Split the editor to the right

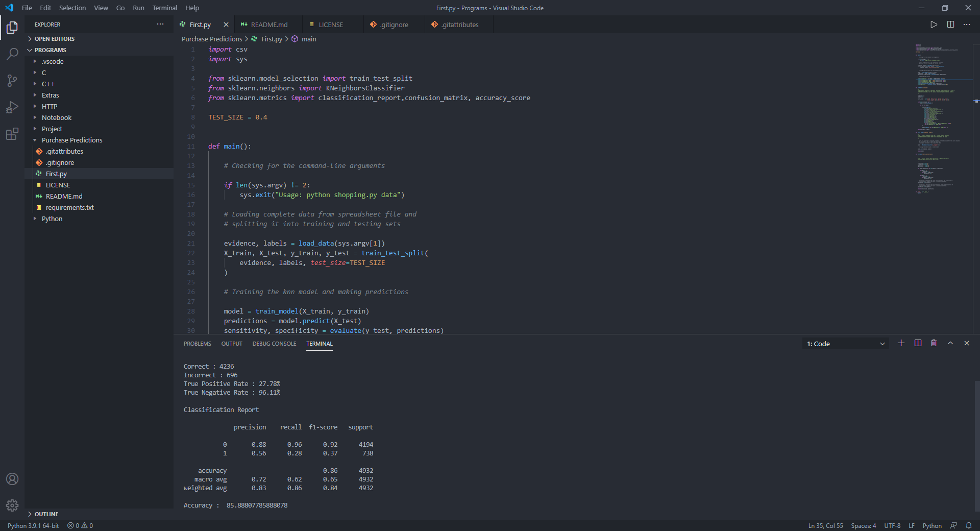click(x=950, y=25)
